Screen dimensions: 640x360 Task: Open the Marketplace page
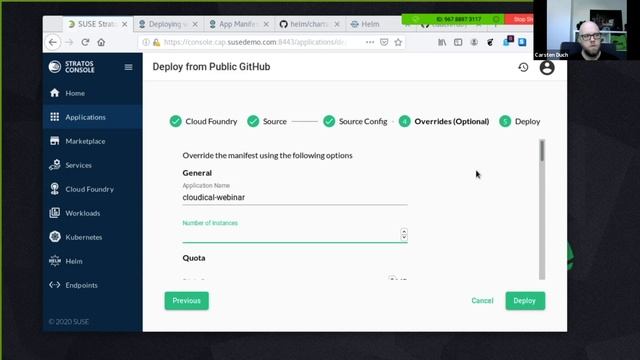pyautogui.click(x=92, y=141)
